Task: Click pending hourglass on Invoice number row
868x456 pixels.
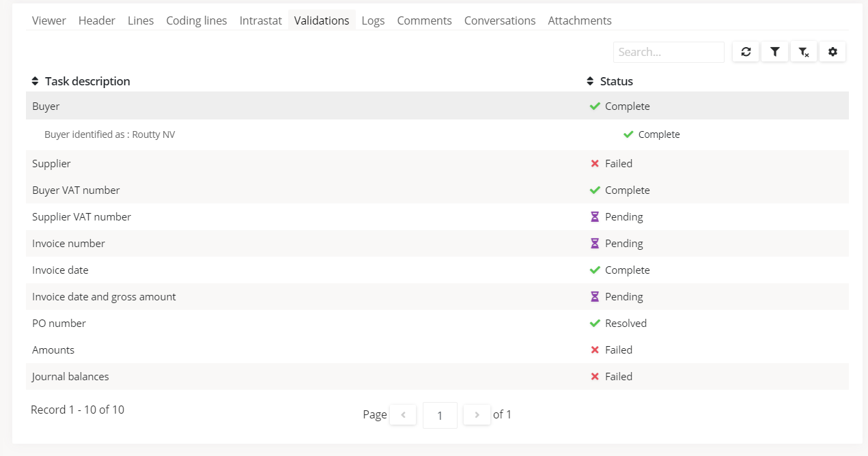Action: 595,244
